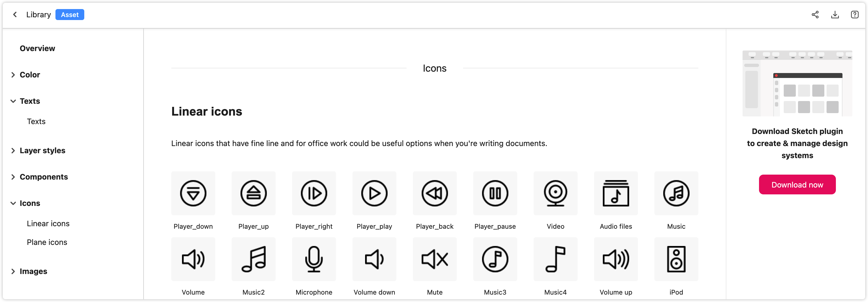Go to Linear icons in sidebar
Screen dimensions: 868x302
[x=48, y=223]
